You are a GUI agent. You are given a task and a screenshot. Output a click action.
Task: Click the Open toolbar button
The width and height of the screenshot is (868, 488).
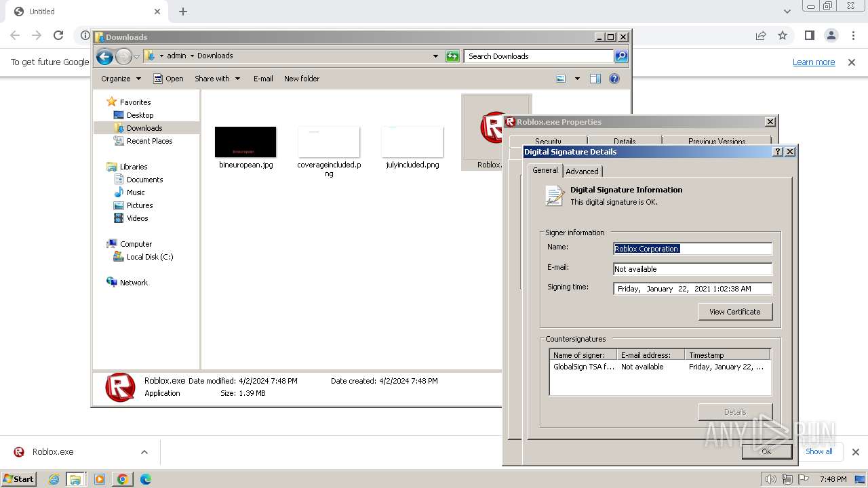[x=168, y=79]
